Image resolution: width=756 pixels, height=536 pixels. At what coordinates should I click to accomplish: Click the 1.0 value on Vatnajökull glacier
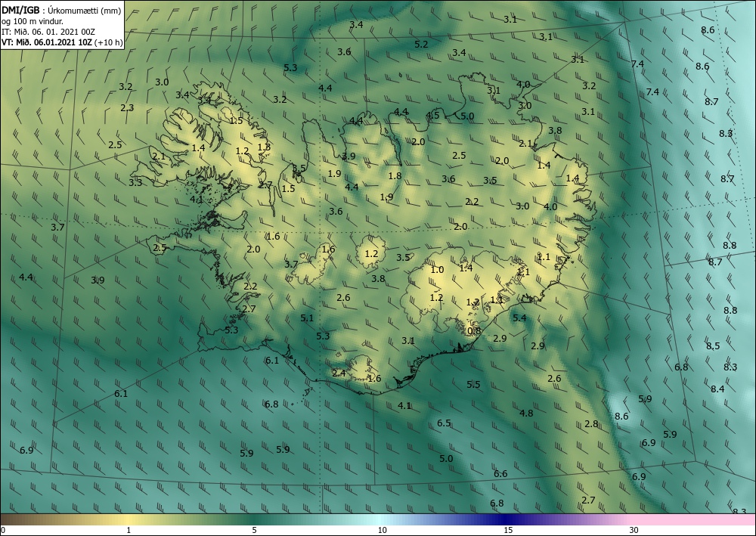pos(437,270)
